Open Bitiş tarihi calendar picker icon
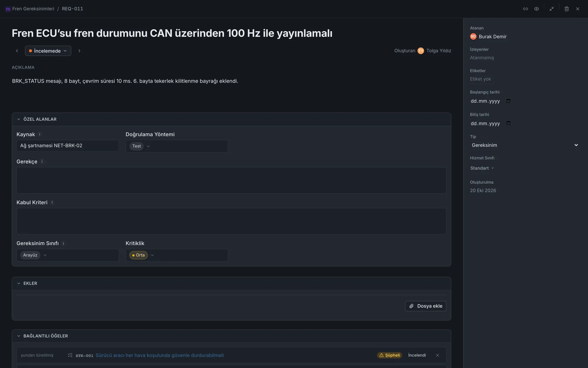The image size is (588, 368). (508, 123)
